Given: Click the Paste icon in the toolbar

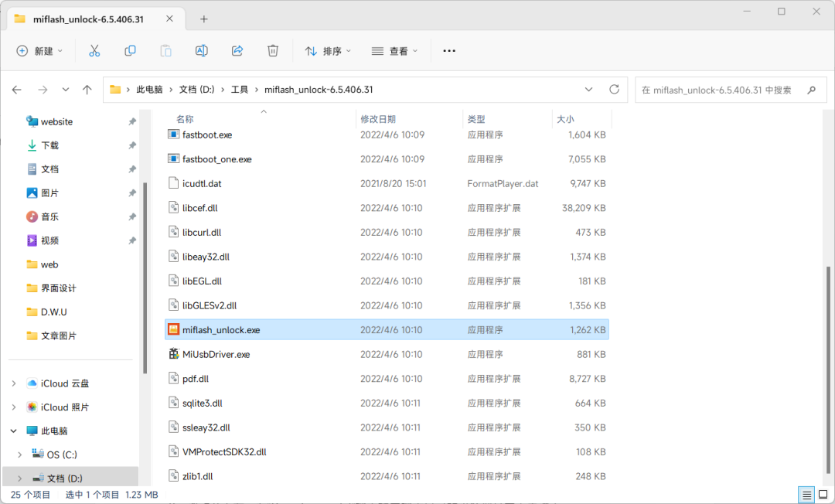Looking at the screenshot, I should (x=165, y=50).
